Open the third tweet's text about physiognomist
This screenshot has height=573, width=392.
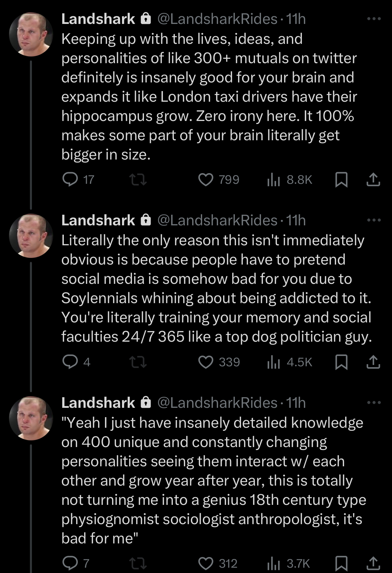pyautogui.click(x=213, y=480)
